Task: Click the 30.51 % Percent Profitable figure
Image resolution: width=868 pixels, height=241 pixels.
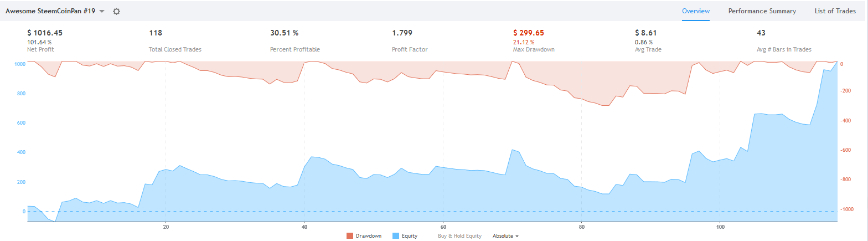Action: coord(285,33)
